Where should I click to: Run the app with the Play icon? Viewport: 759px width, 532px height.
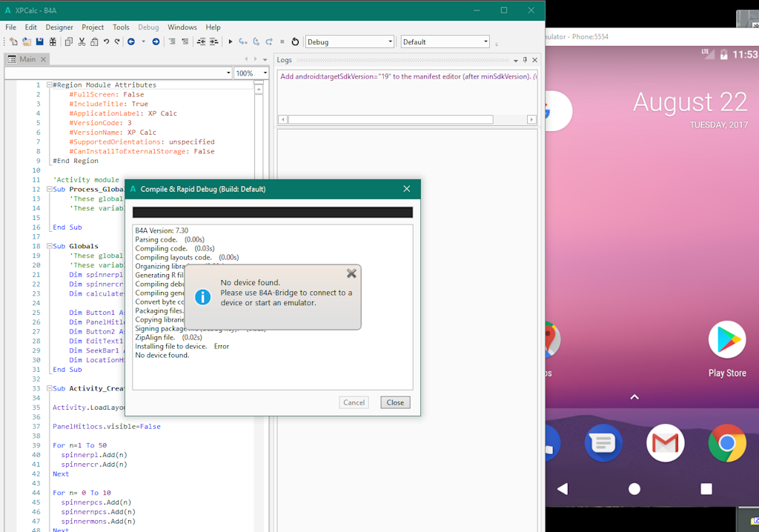coord(230,42)
